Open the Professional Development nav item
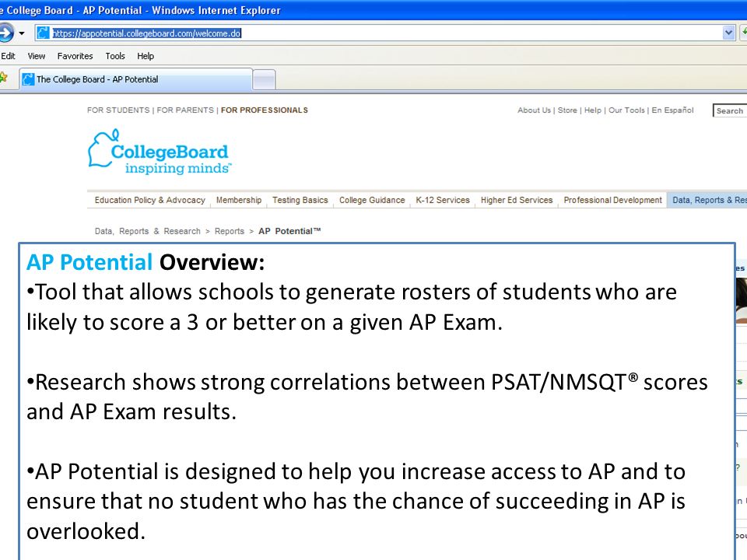Viewport: 747px width, 560px height. (612, 200)
